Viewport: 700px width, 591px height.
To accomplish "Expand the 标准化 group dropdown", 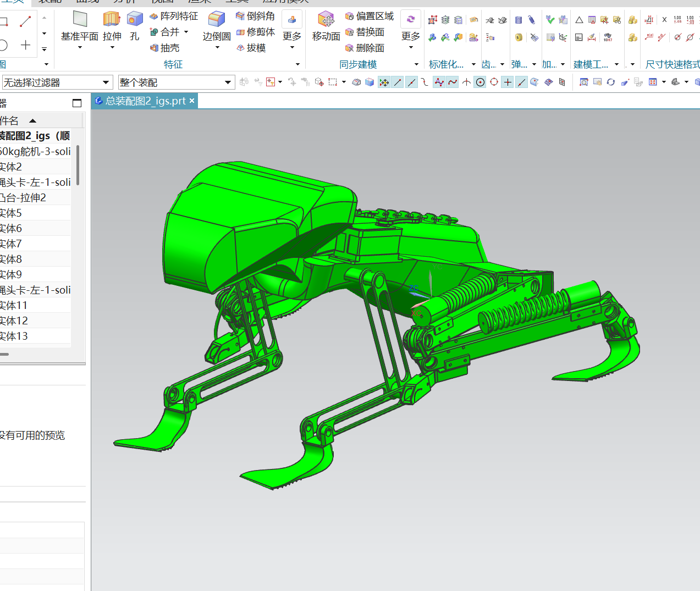I will pyautogui.click(x=473, y=64).
